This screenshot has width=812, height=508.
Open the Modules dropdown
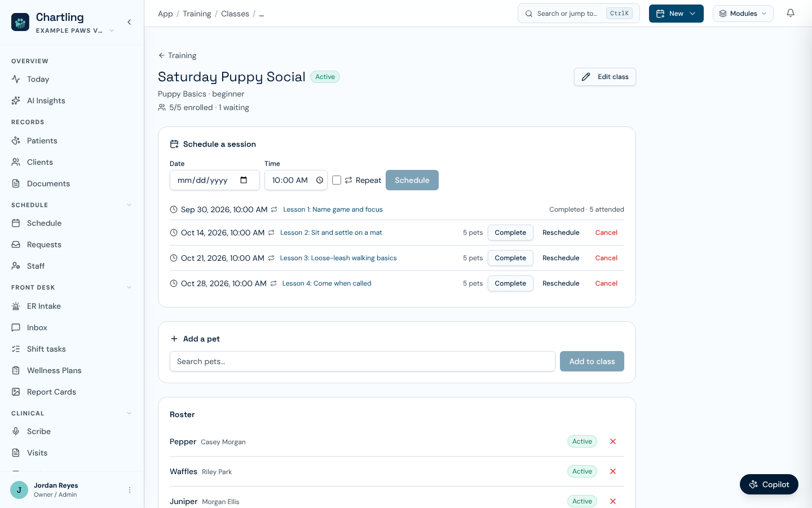[x=743, y=14]
